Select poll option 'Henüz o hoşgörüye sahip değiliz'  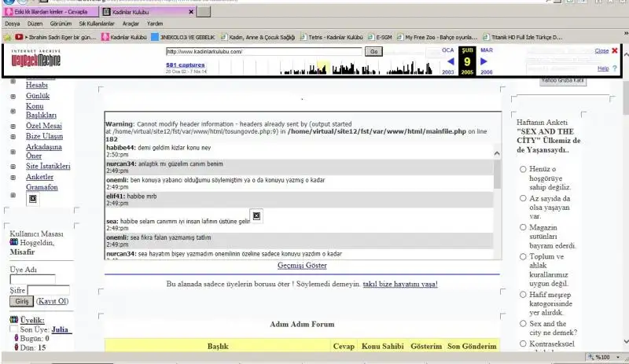click(522, 169)
